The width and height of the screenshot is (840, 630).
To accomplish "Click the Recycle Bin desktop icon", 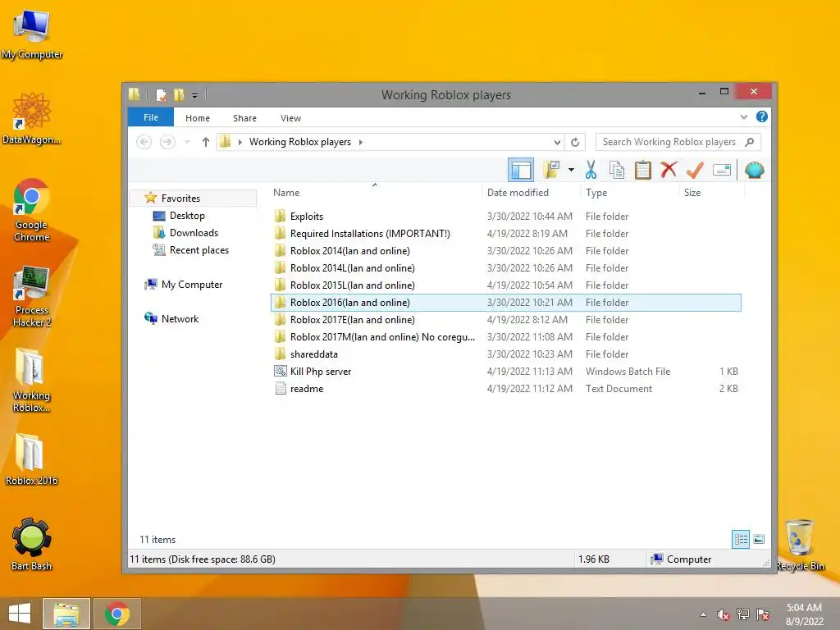I will (x=800, y=545).
